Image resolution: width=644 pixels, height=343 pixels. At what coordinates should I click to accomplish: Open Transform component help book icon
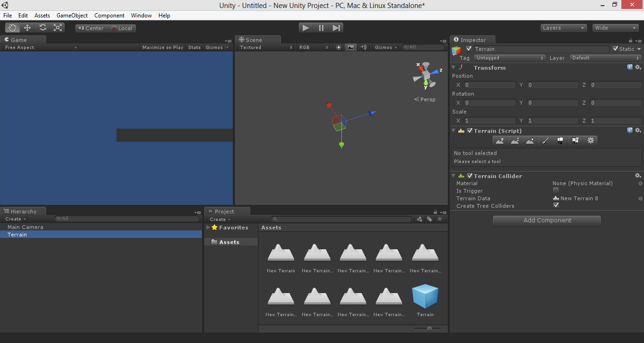click(x=629, y=67)
